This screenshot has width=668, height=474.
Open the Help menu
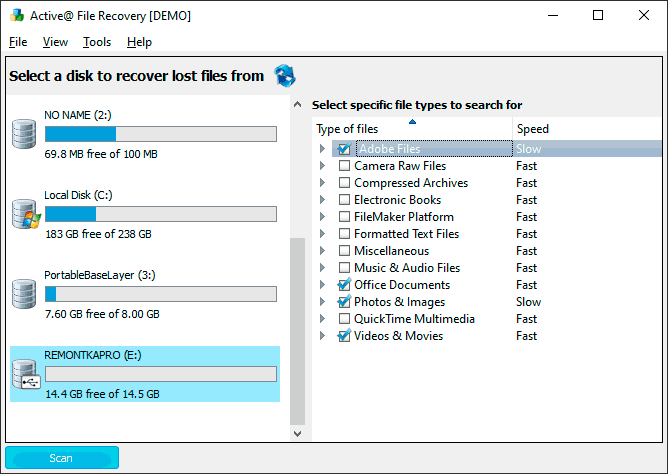[x=139, y=42]
